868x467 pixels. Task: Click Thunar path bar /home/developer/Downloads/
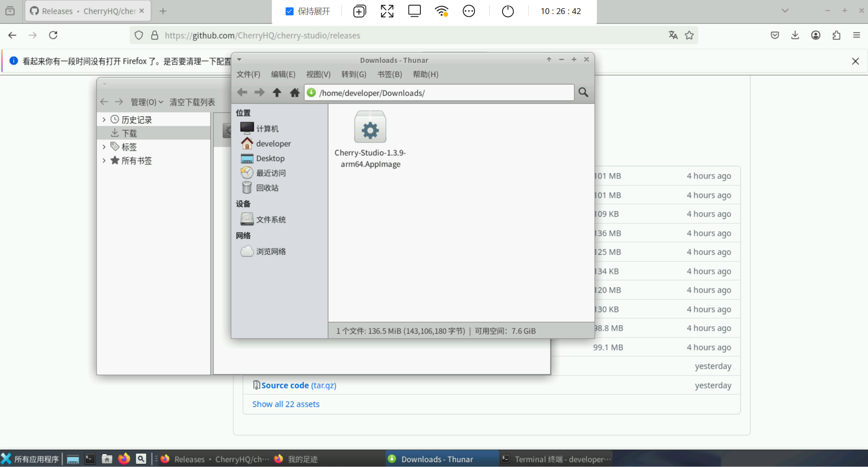[x=439, y=93]
